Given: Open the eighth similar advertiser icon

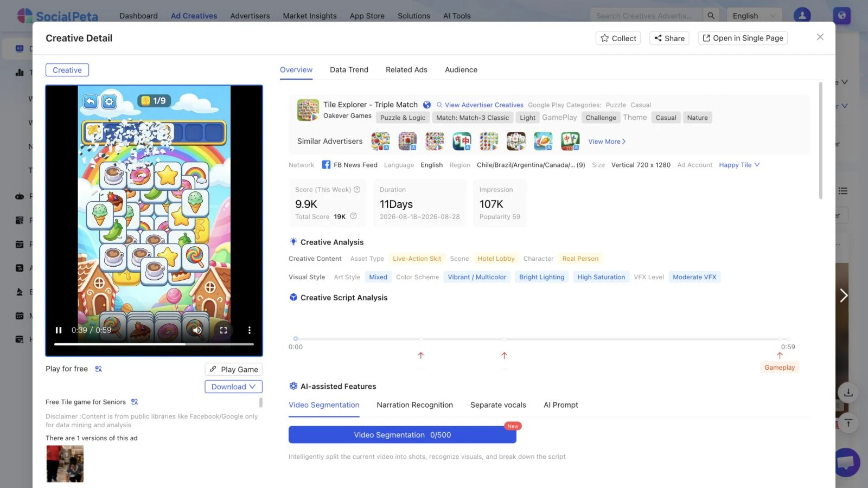Looking at the screenshot, I should [570, 141].
